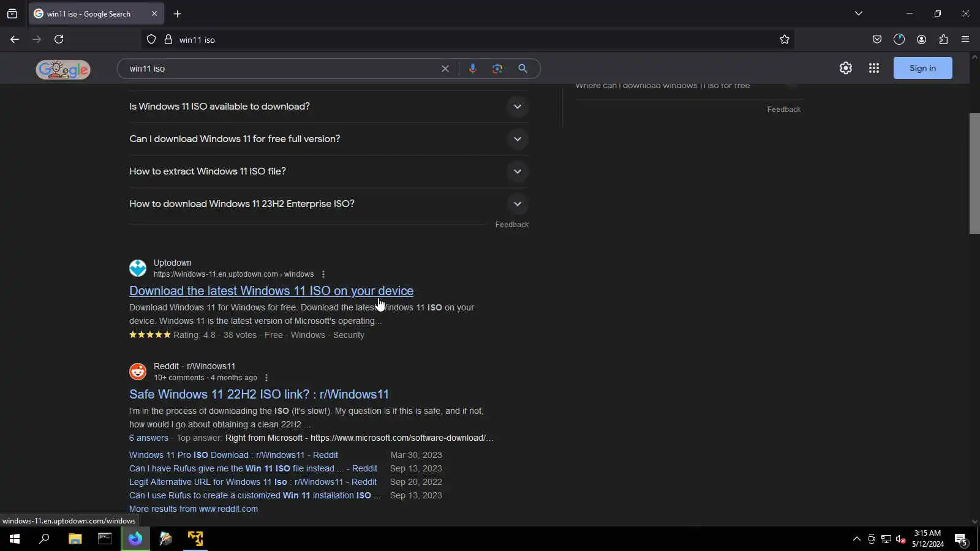The height and width of the screenshot is (551, 980).
Task: Open the '6 answers' link
Action: (x=149, y=438)
